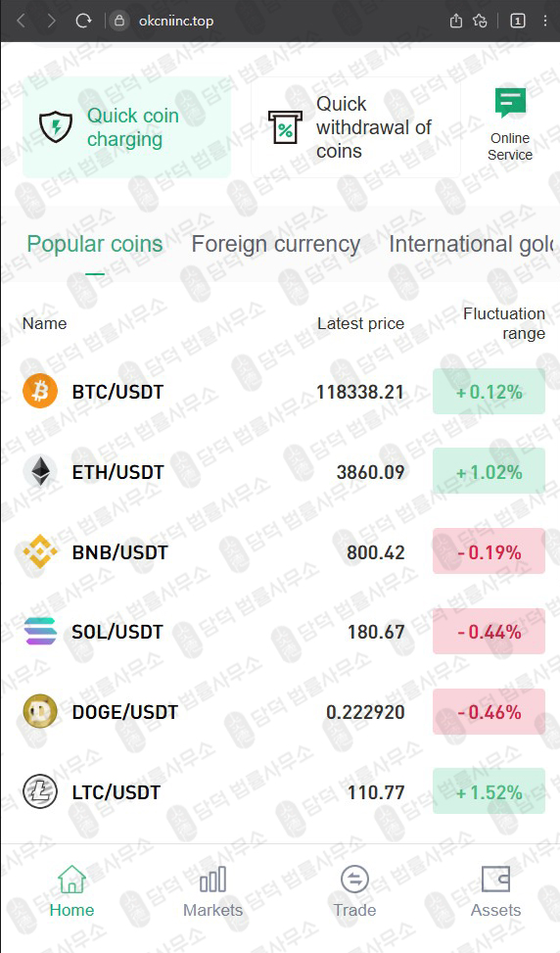The image size is (560, 953).
Task: Reload the page in browser
Action: [x=83, y=21]
